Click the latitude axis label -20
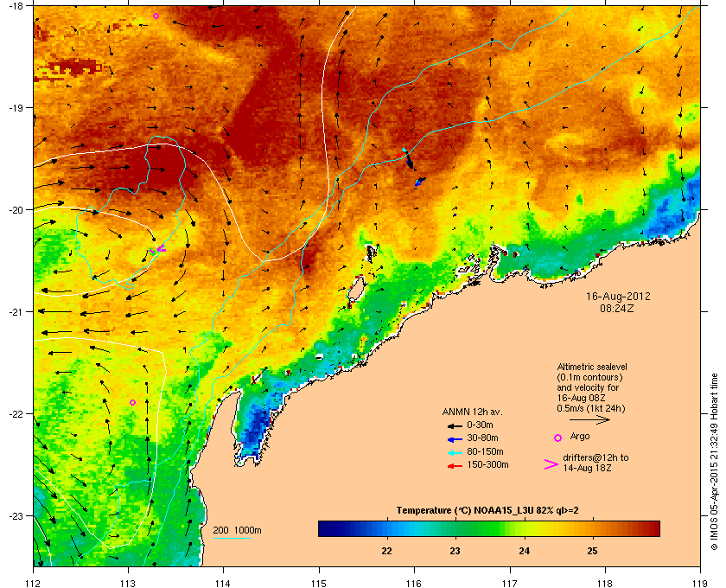 click(x=16, y=210)
